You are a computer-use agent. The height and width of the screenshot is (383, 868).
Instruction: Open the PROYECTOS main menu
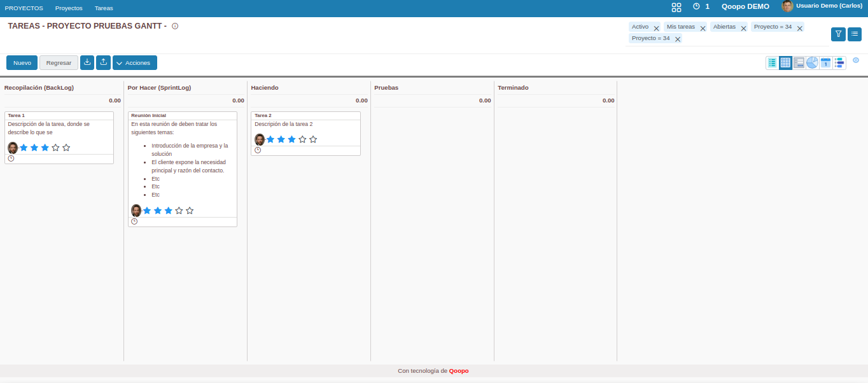pos(24,8)
